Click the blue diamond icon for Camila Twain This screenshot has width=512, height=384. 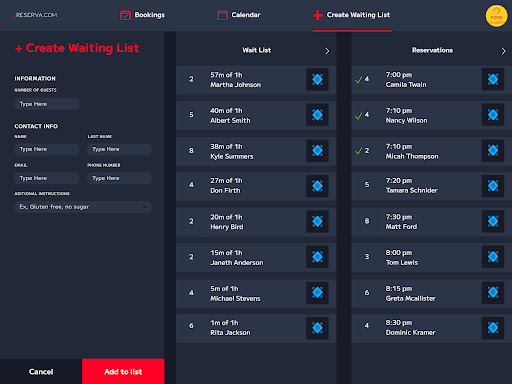click(493, 79)
